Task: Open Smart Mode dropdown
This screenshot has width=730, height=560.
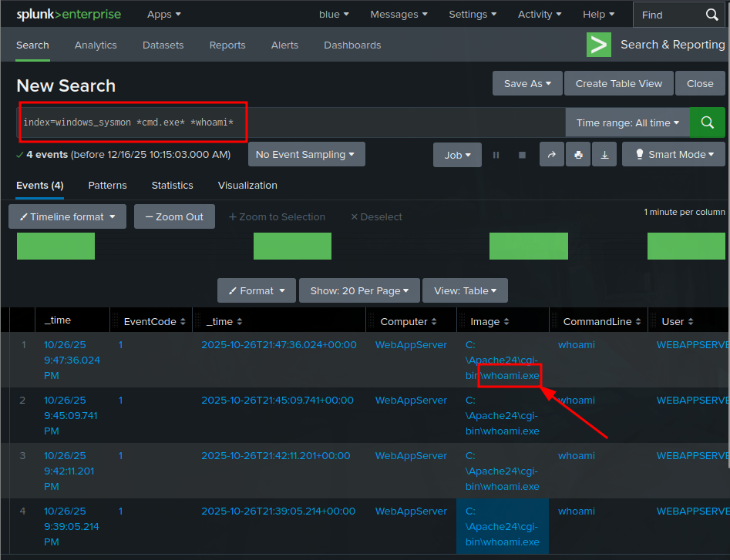Action: point(674,154)
